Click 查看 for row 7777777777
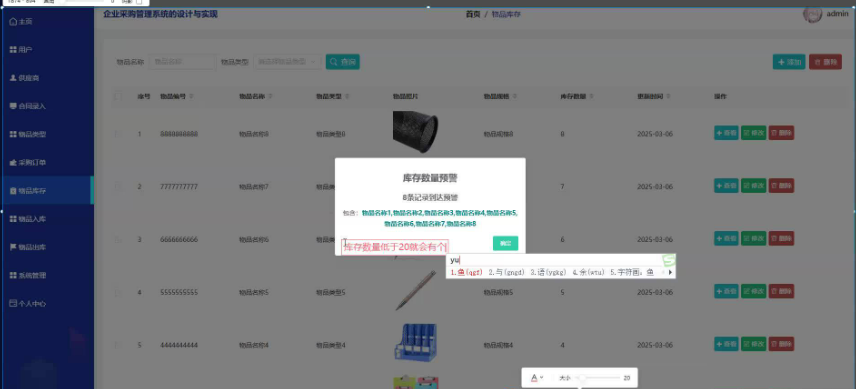The image size is (856, 389). (726, 185)
